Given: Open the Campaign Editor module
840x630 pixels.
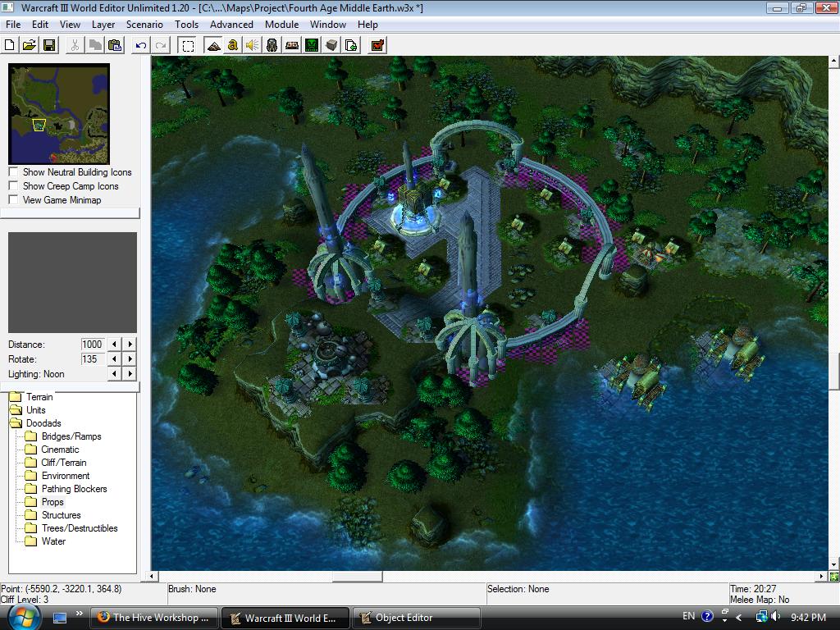Looking at the screenshot, I should (292, 46).
